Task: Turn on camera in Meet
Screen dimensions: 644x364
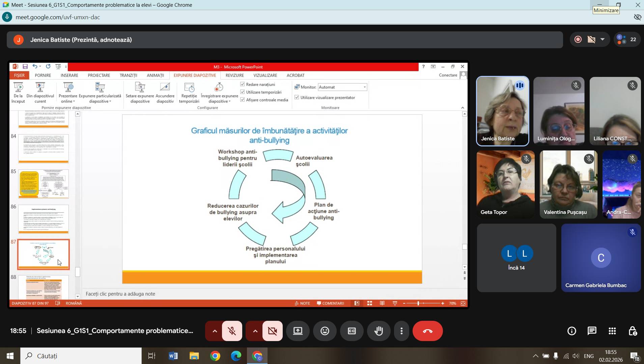Action: pos(272,331)
